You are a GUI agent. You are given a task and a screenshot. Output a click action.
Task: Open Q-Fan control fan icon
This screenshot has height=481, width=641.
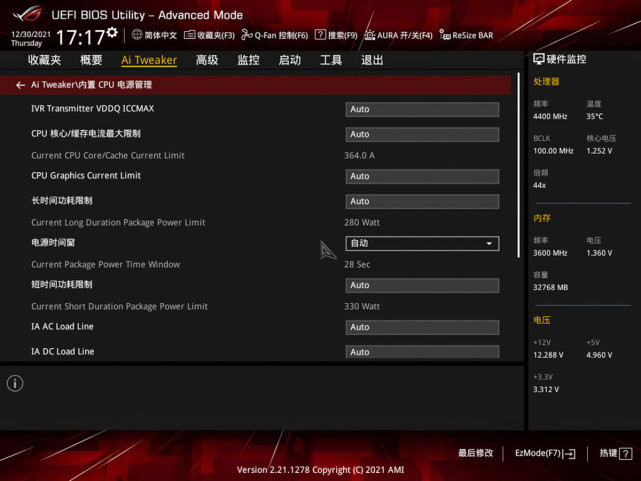[247, 35]
